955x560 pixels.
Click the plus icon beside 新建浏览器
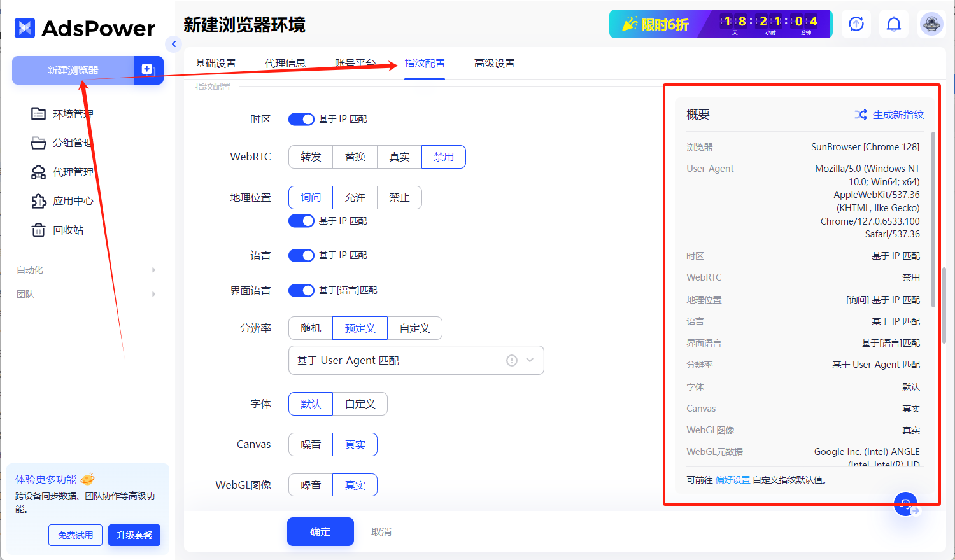point(148,70)
